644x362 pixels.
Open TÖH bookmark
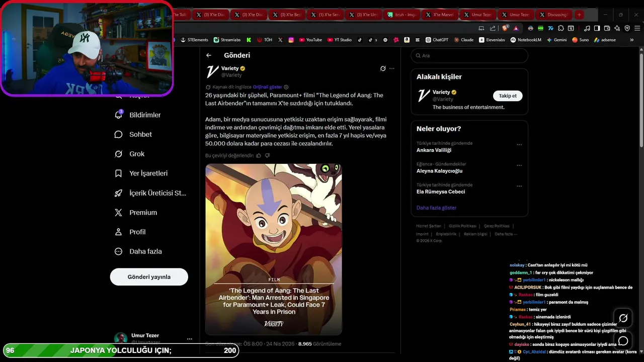point(265,40)
